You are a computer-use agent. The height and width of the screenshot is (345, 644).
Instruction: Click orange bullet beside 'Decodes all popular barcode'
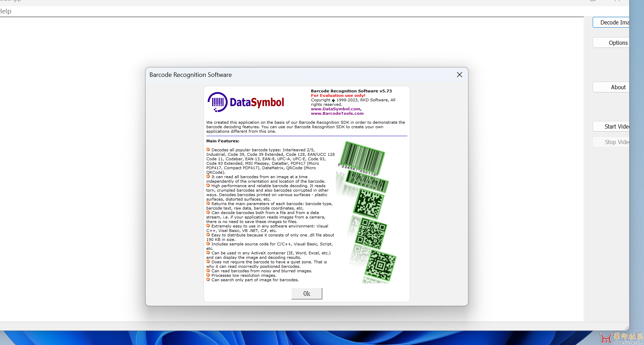click(x=208, y=150)
